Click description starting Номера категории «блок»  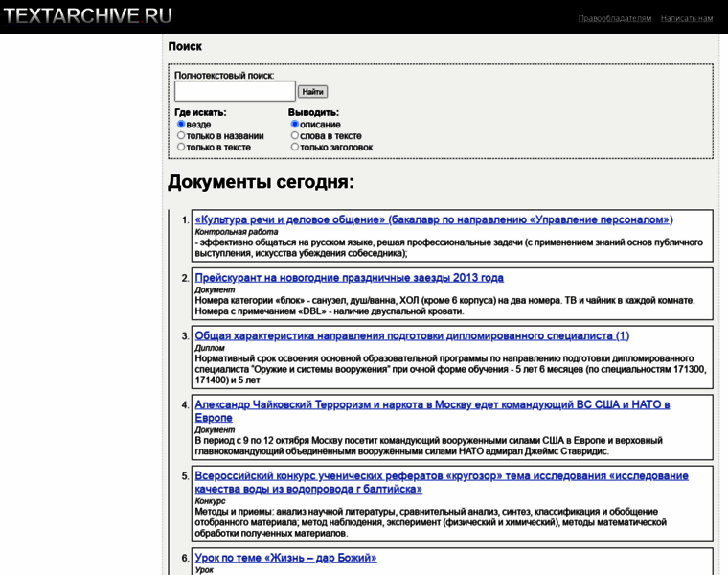coord(444,306)
